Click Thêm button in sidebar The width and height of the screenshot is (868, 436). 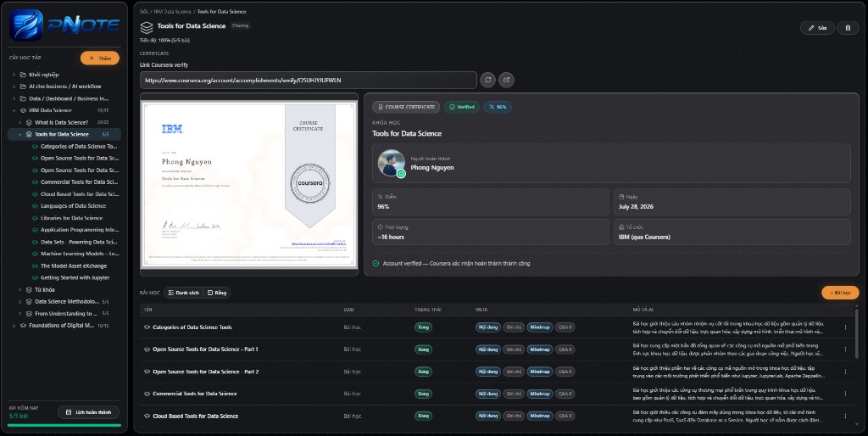point(100,59)
